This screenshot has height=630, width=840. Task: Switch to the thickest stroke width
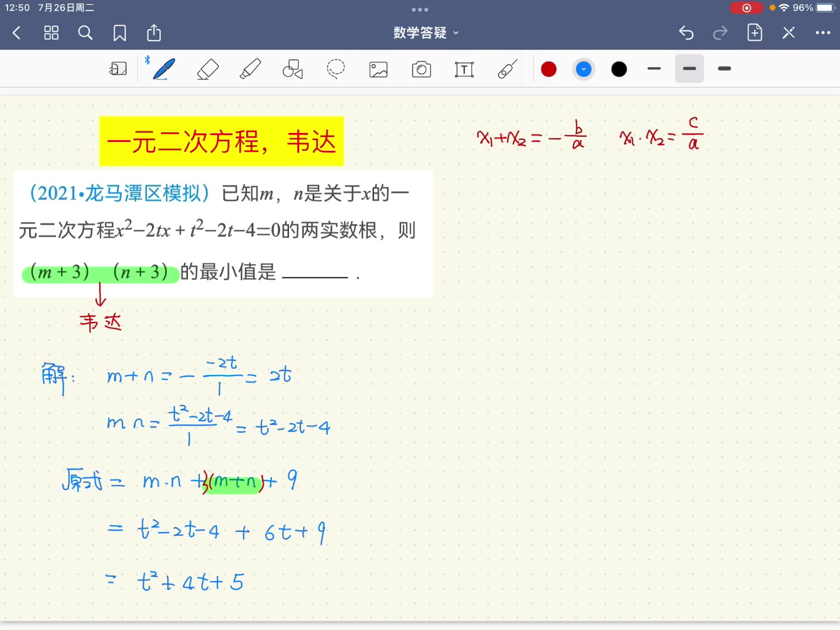tap(724, 68)
